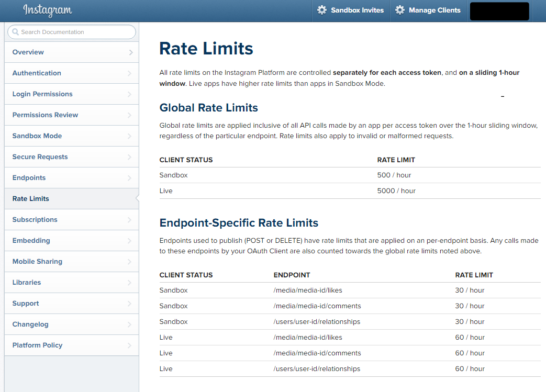The height and width of the screenshot is (392, 546).
Task: Click the search magnifier icon
Action: (x=15, y=32)
